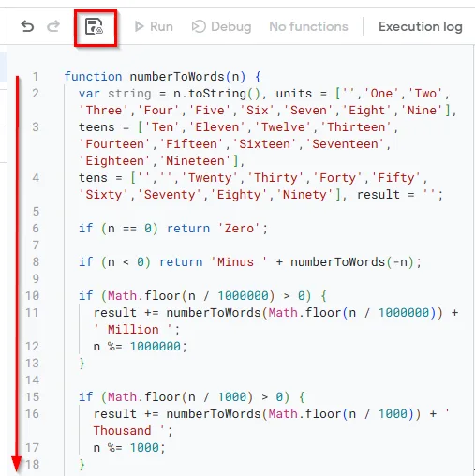Open the No functions selector
475x476 pixels.
[308, 26]
